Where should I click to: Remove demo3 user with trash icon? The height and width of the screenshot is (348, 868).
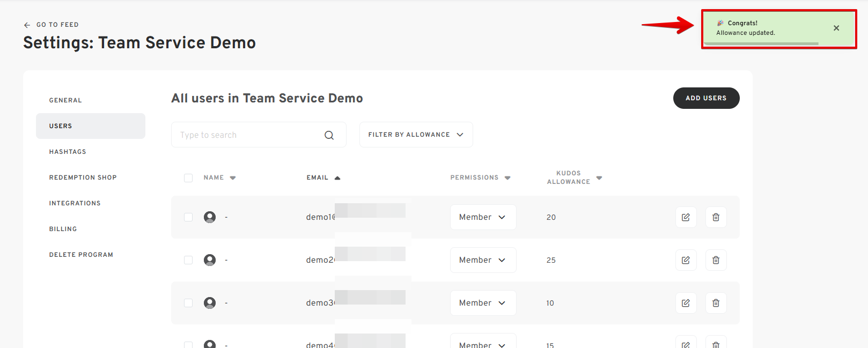[716, 303]
